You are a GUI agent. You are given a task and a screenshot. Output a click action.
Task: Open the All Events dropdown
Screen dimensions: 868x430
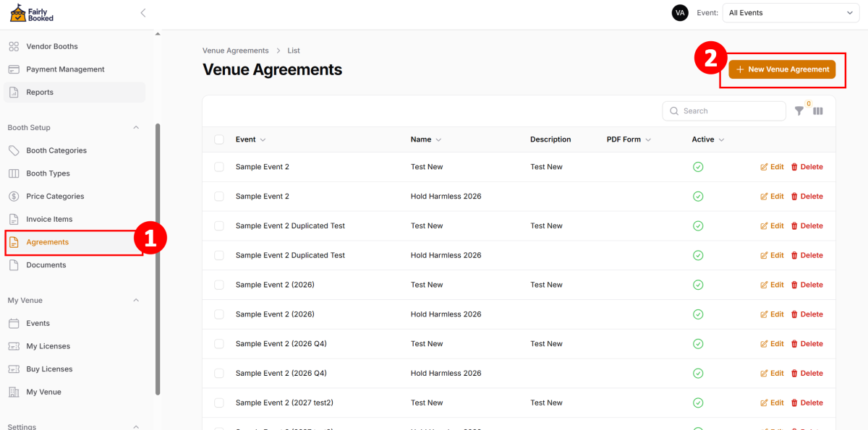point(791,13)
